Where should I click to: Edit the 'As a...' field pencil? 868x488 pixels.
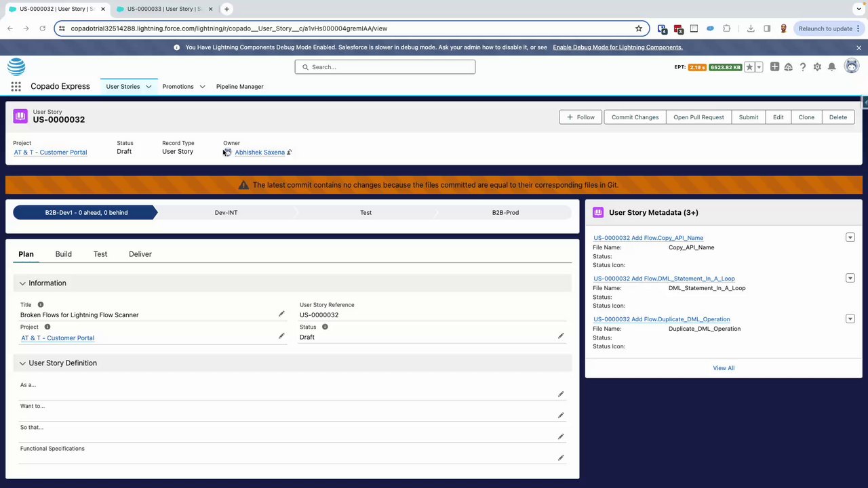561,394
